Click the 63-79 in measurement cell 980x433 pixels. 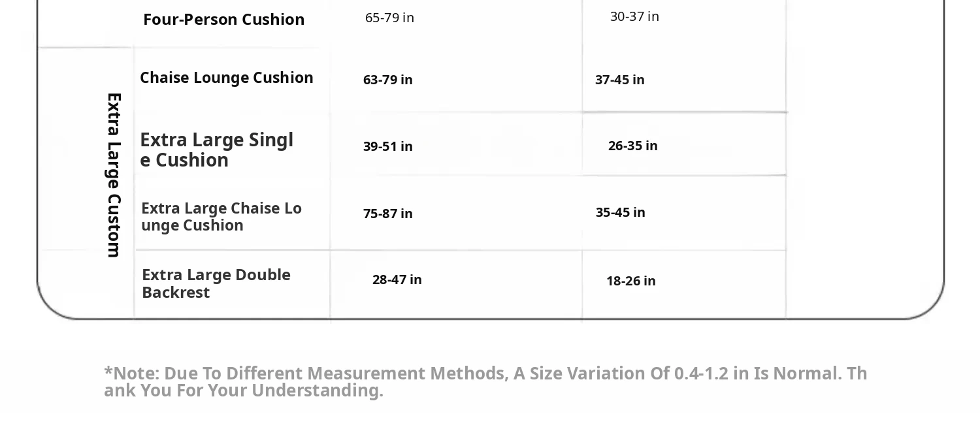coord(388,80)
